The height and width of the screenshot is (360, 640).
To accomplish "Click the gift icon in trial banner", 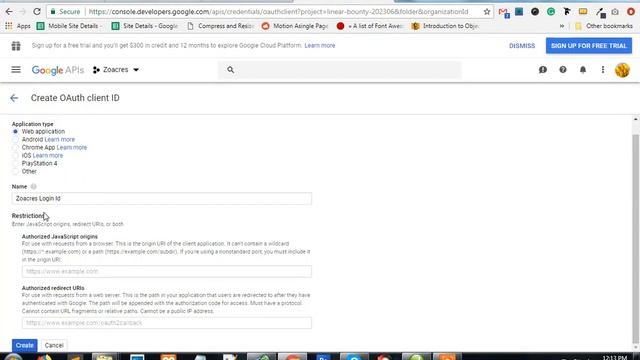I will pos(16,46).
